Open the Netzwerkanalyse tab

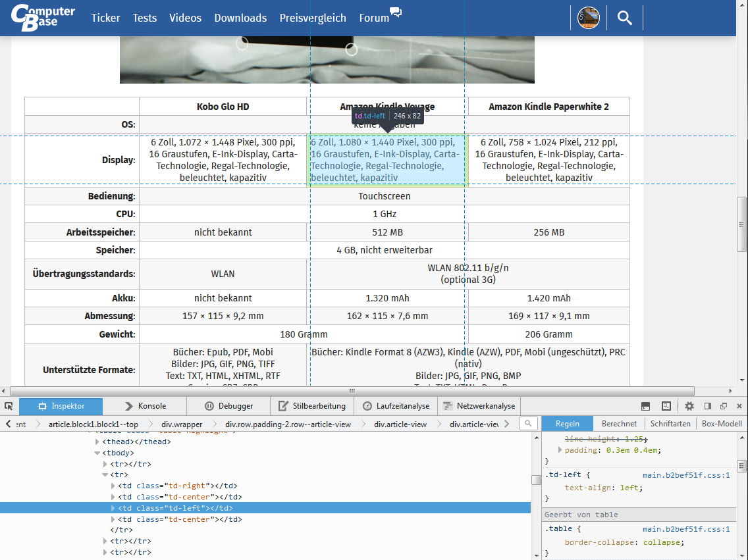tap(479, 406)
